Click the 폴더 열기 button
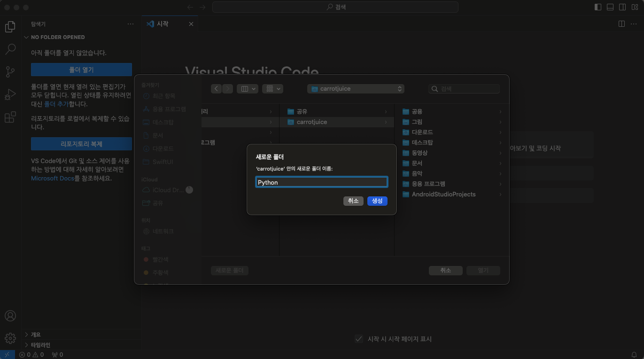The image size is (644, 359). [x=81, y=70]
